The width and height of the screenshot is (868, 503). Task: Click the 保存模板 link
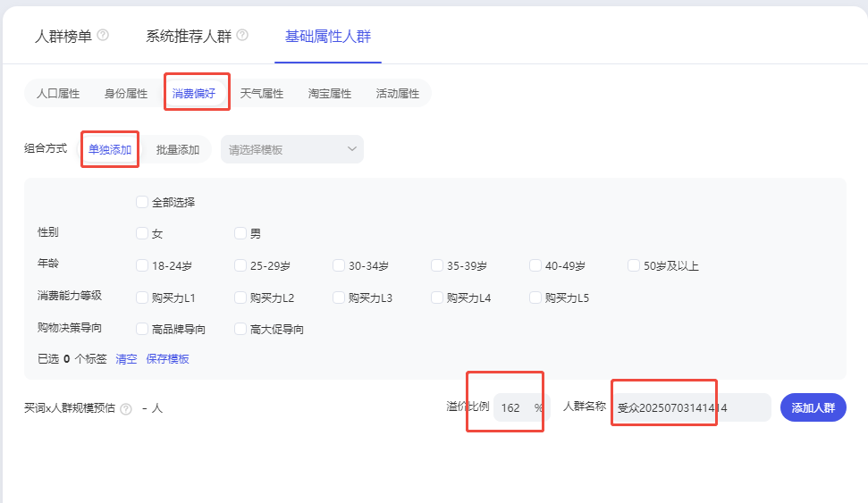coord(168,359)
